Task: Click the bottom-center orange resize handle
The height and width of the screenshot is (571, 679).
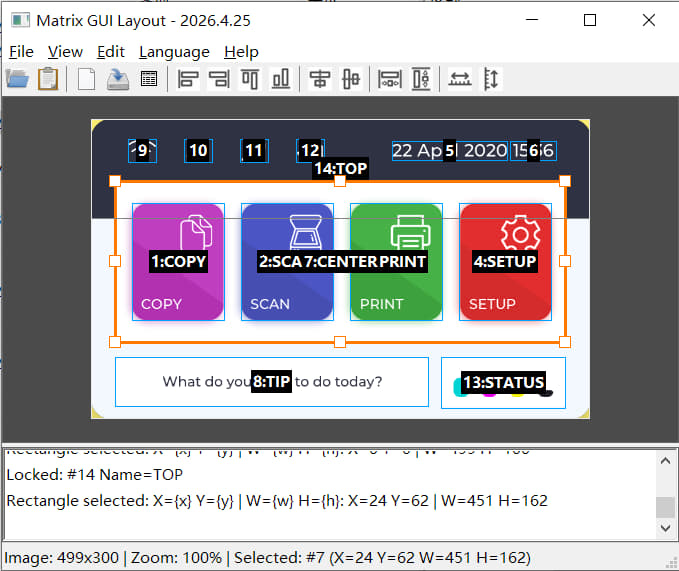Action: pyautogui.click(x=340, y=342)
